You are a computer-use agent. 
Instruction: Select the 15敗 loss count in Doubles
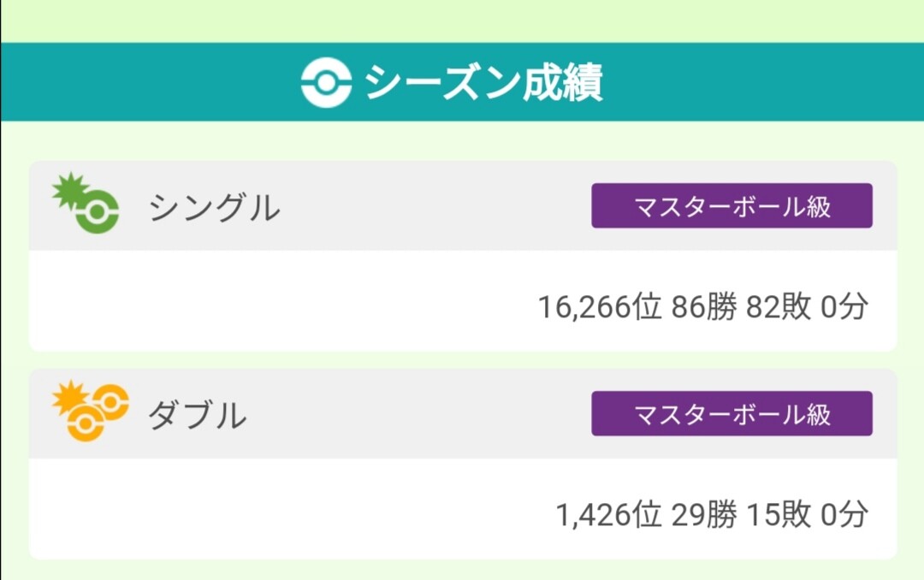click(x=779, y=515)
